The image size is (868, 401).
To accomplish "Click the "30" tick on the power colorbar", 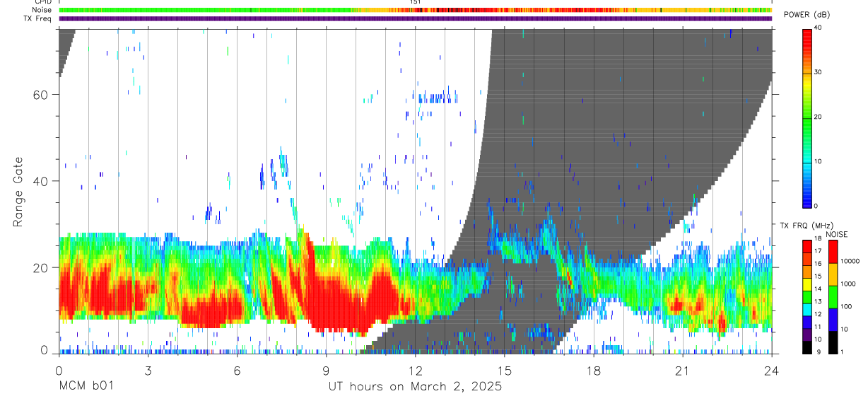I will (818, 72).
